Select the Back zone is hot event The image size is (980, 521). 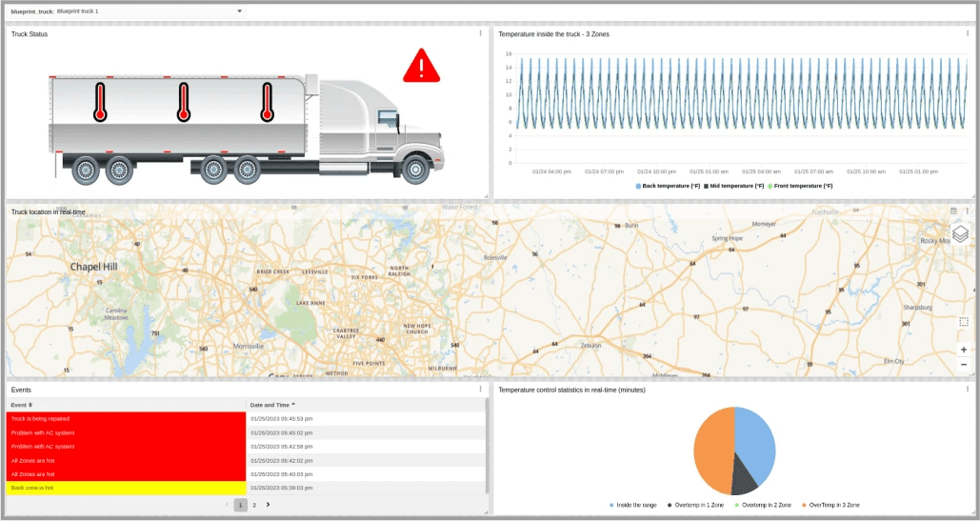pyautogui.click(x=126, y=488)
